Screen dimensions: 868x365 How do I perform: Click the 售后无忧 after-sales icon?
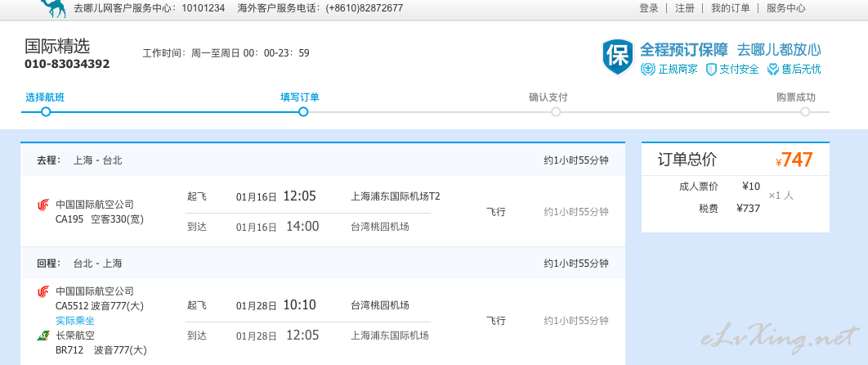click(x=773, y=70)
